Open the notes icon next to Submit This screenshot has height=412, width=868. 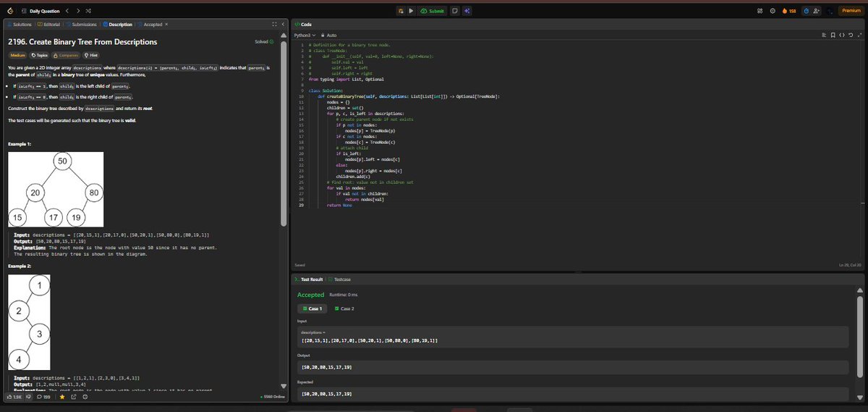pos(455,11)
